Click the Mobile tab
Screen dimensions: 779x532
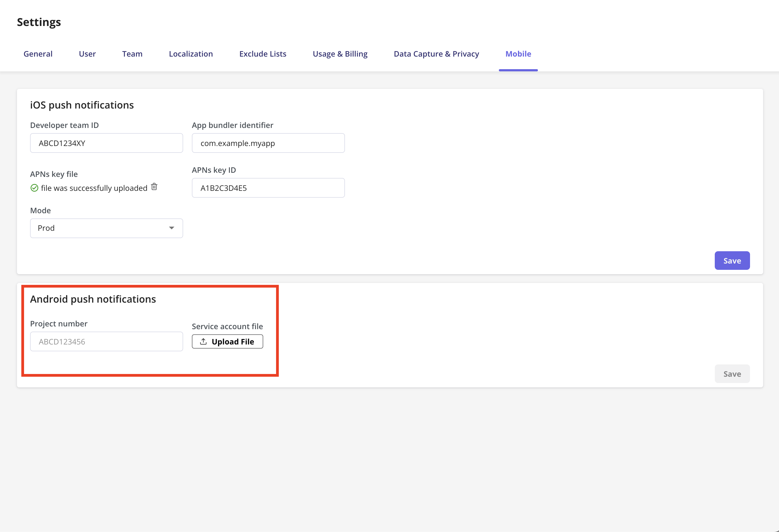518,54
